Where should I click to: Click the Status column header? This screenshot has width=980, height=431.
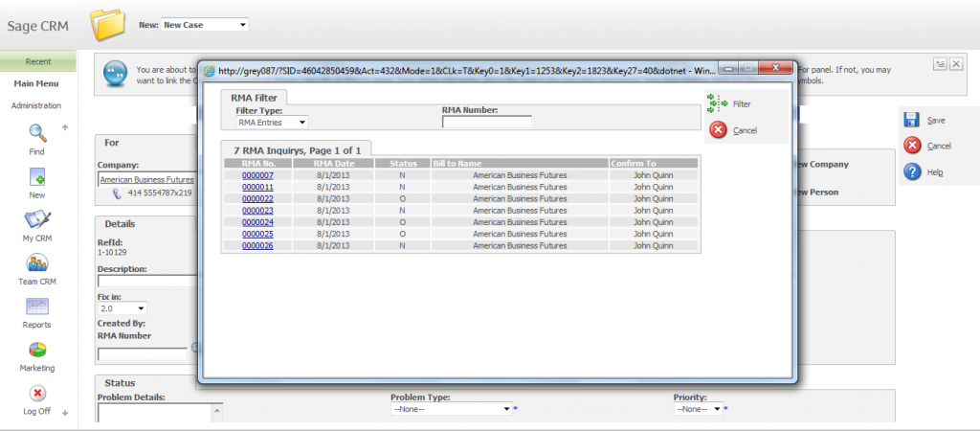(403, 163)
